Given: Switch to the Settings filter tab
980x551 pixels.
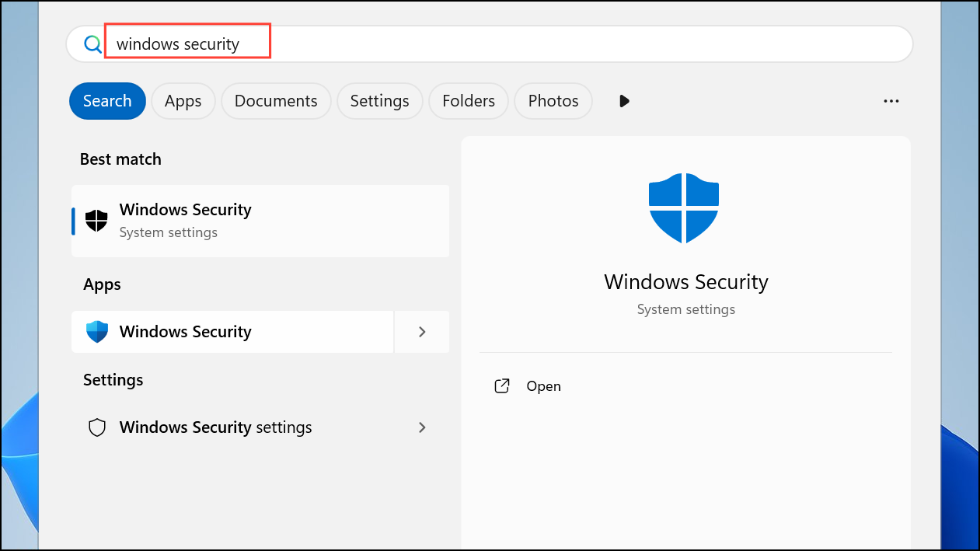Looking at the screenshot, I should [x=379, y=101].
